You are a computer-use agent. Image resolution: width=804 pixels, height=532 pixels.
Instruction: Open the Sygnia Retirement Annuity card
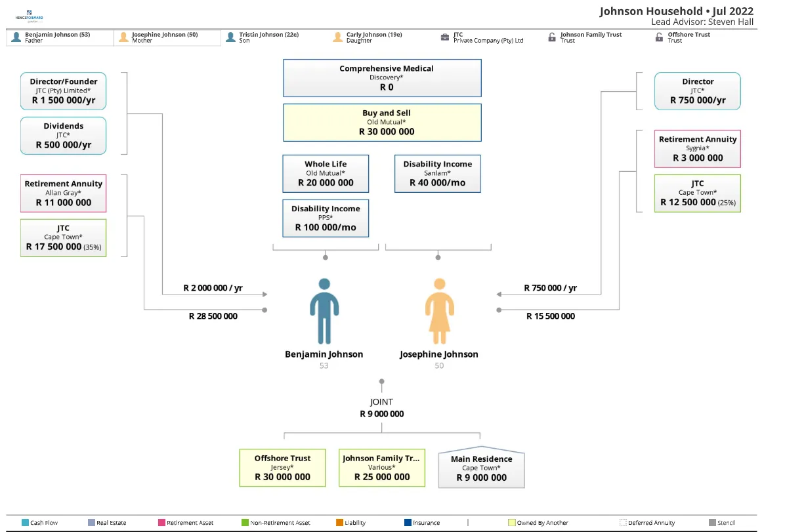point(698,149)
